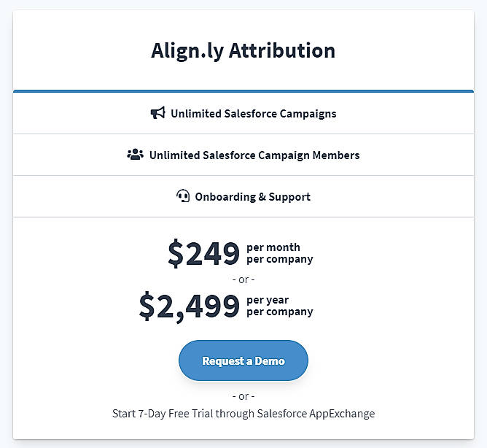Click the people group icon for Campaign Members

pyautogui.click(x=135, y=155)
